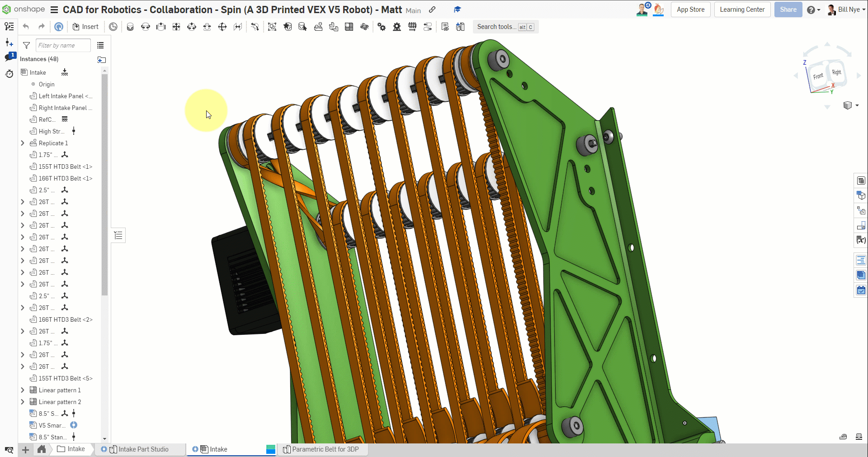
Task: Switch to the Intake Part Studio tab
Action: point(143,449)
